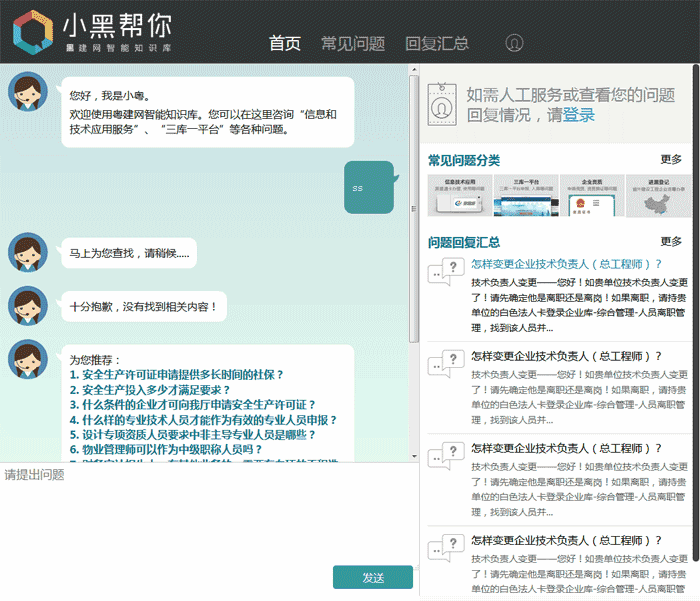Click the chat scrollbar thumb
This screenshot has width=700, height=601.
pos(414,209)
